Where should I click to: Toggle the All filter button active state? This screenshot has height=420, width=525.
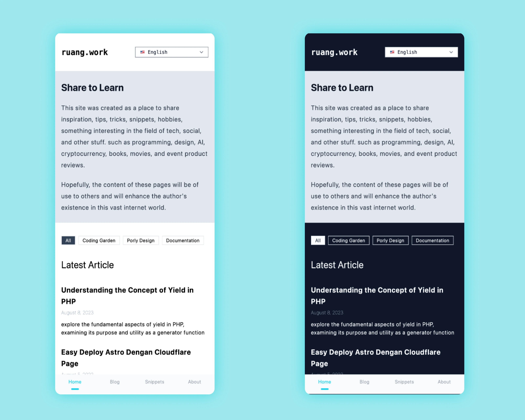[x=68, y=240]
